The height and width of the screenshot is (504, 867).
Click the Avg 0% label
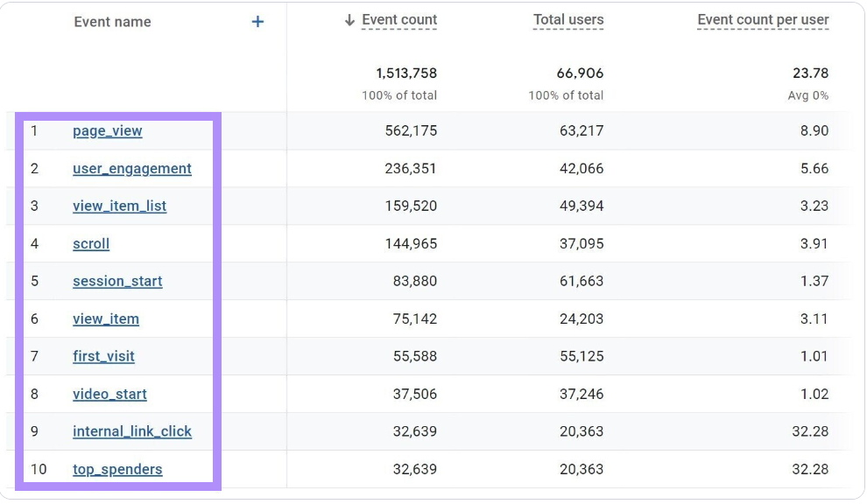point(807,95)
